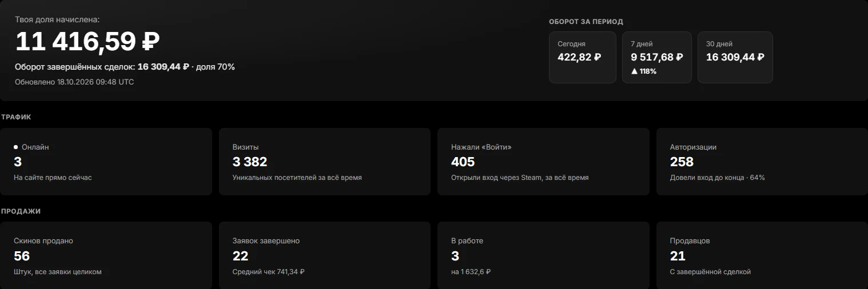This screenshot has width=868, height=289.
Task: Click the 'С завершённой сделкой' caption
Action: (710, 272)
